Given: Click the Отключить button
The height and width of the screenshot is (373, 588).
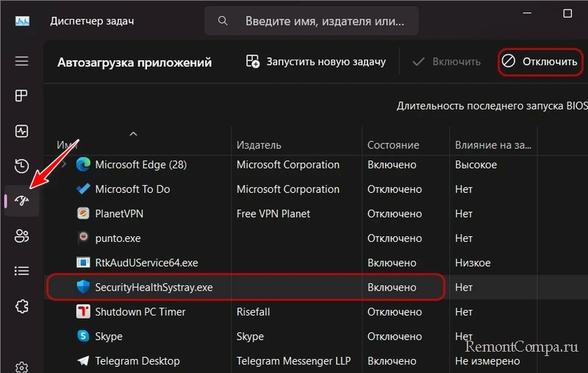Looking at the screenshot, I should (x=540, y=62).
